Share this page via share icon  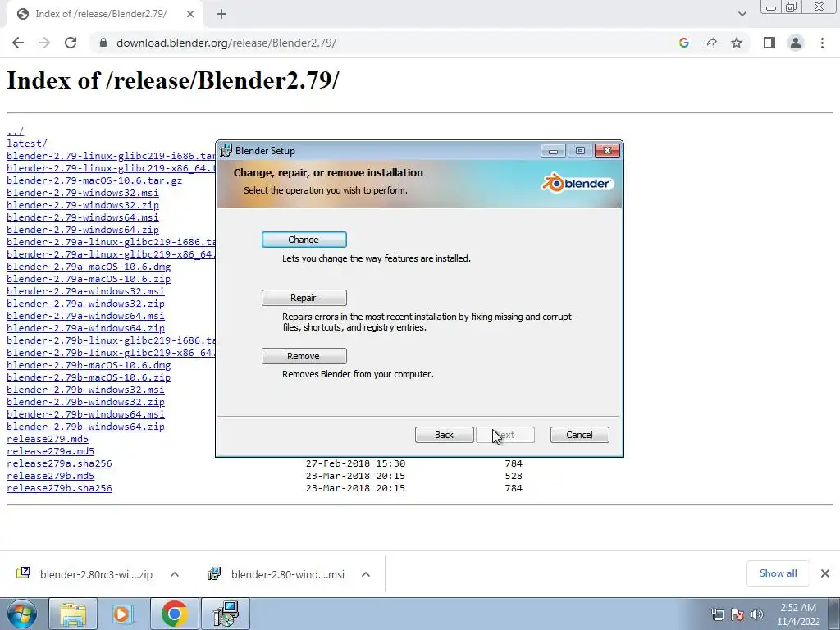tap(710, 43)
